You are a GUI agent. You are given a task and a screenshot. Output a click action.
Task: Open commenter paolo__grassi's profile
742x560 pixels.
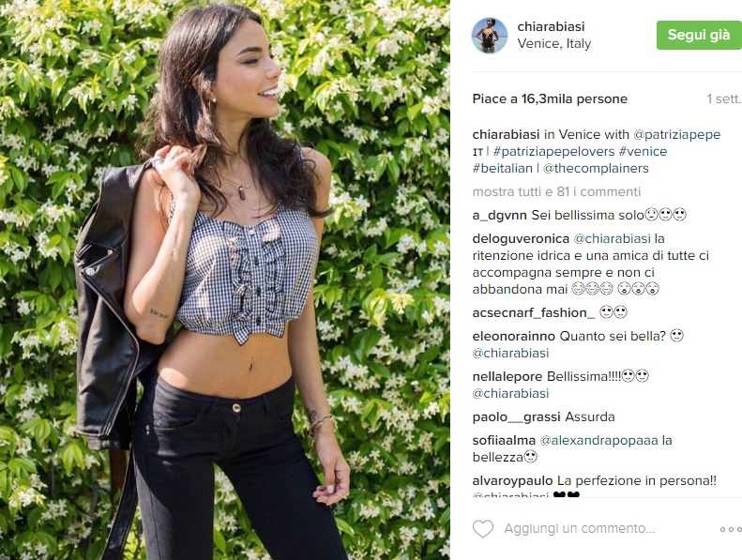(x=516, y=417)
